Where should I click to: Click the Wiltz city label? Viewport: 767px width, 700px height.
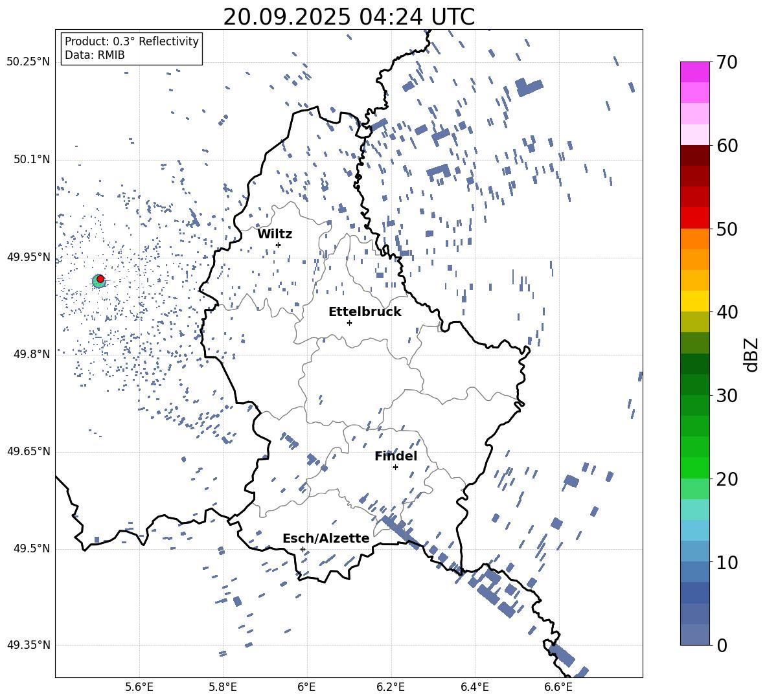point(275,234)
